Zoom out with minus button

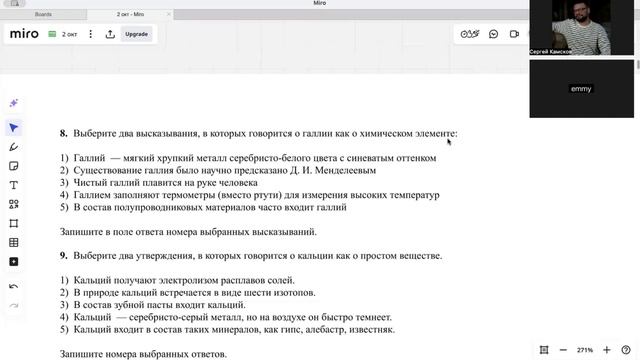pyautogui.click(x=563, y=350)
